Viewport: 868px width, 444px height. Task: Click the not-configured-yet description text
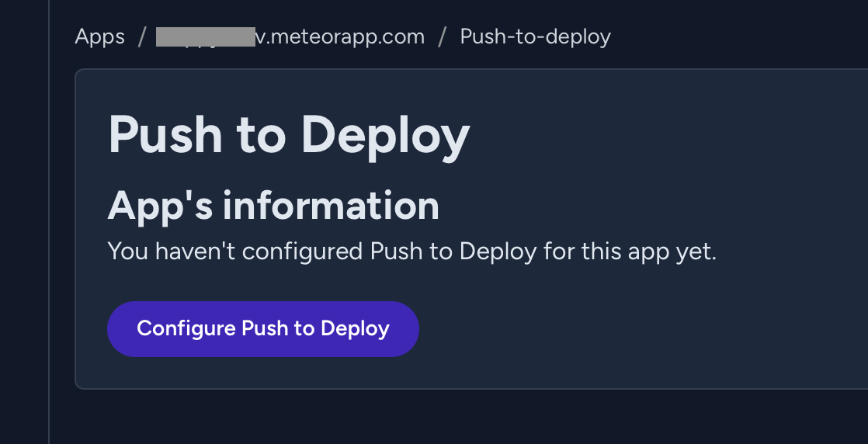(x=411, y=251)
